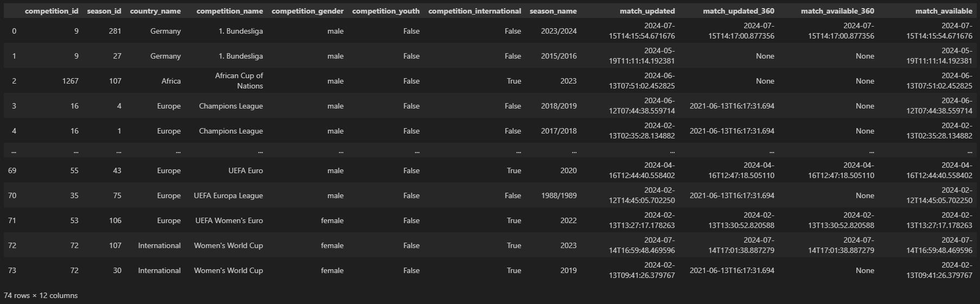Image resolution: width=980 pixels, height=304 pixels.
Task: Click the competition_international column header
Action: [x=475, y=11]
